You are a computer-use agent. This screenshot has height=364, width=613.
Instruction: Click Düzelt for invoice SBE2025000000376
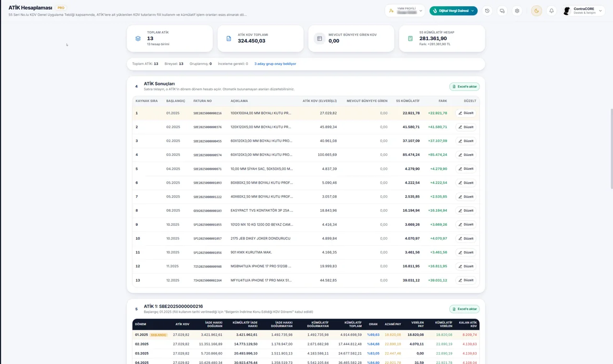[x=466, y=127]
